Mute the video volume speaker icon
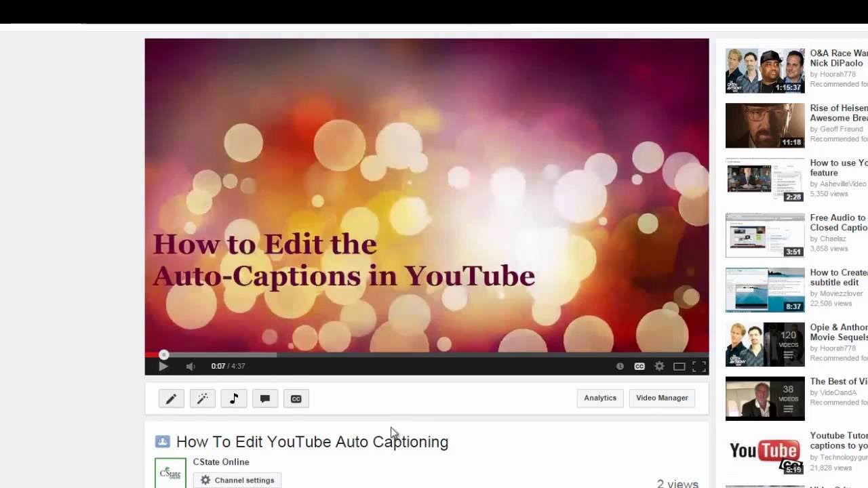 pyautogui.click(x=191, y=366)
